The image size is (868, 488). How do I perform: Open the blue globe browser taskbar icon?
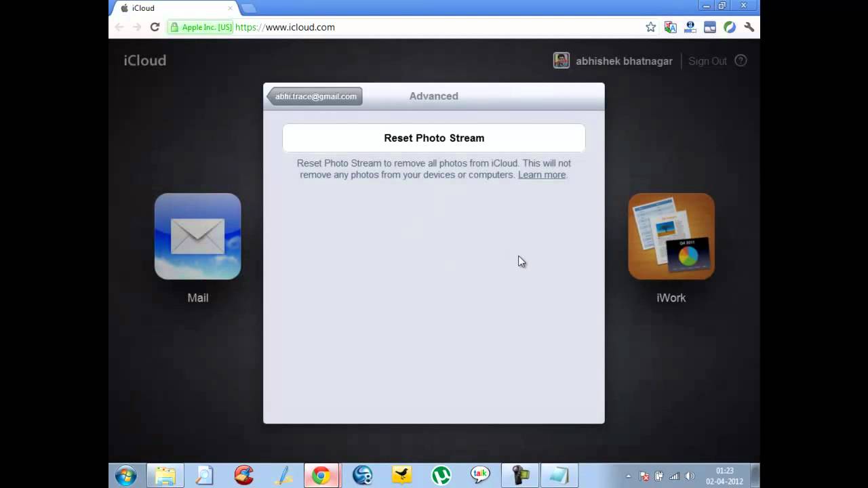tap(362, 476)
